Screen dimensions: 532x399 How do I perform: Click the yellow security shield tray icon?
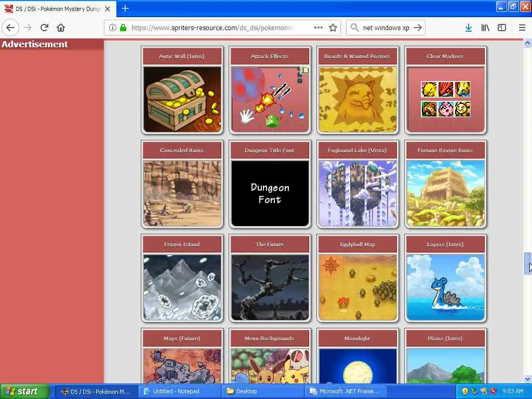click(x=465, y=391)
